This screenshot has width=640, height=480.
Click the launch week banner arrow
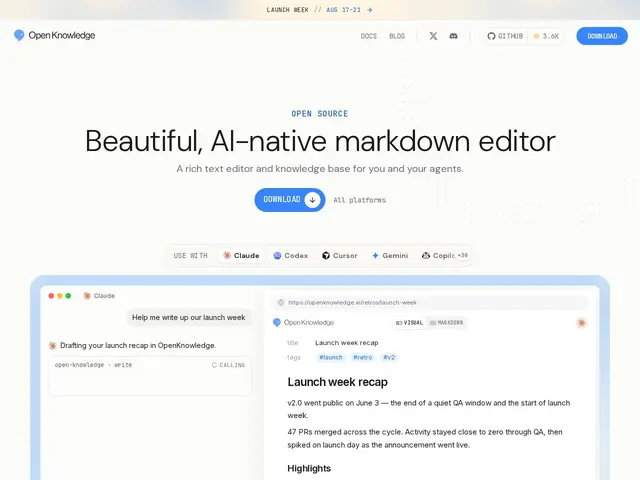point(369,10)
